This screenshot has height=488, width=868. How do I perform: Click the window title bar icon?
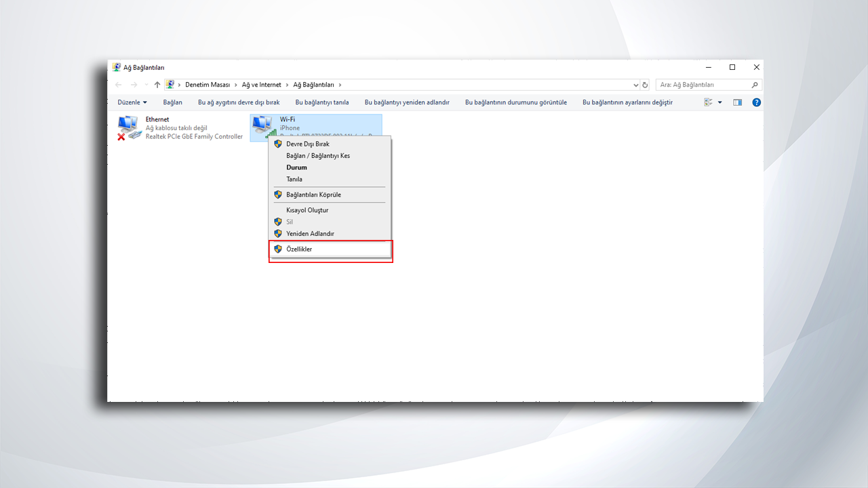[x=117, y=67]
